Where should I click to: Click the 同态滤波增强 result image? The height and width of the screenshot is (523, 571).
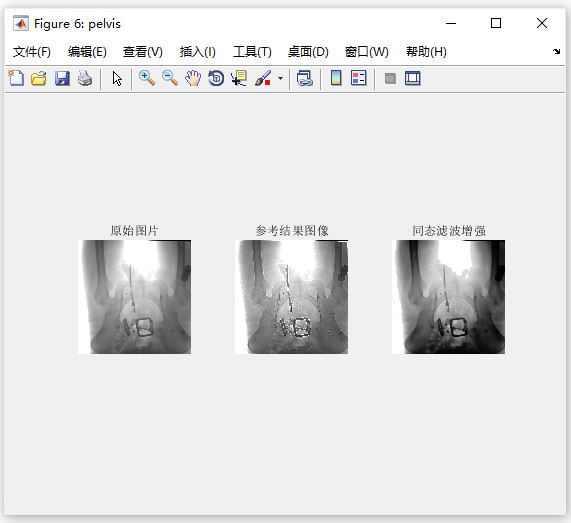(x=448, y=296)
